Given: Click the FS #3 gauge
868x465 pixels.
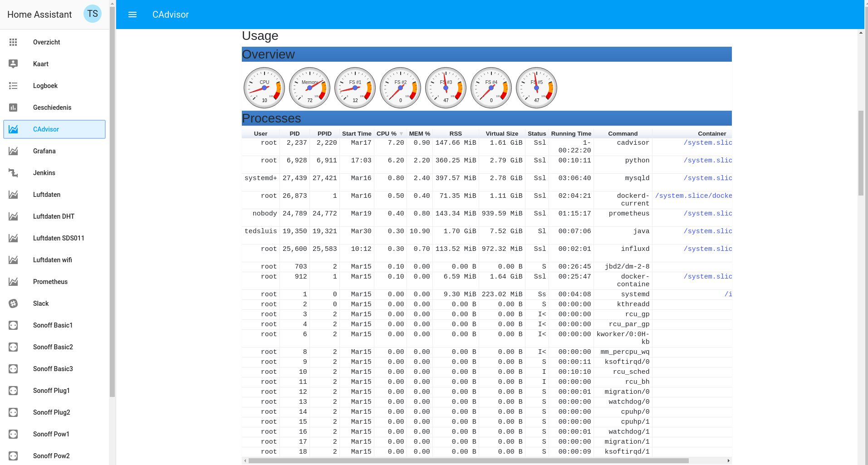Looking at the screenshot, I should point(446,88).
